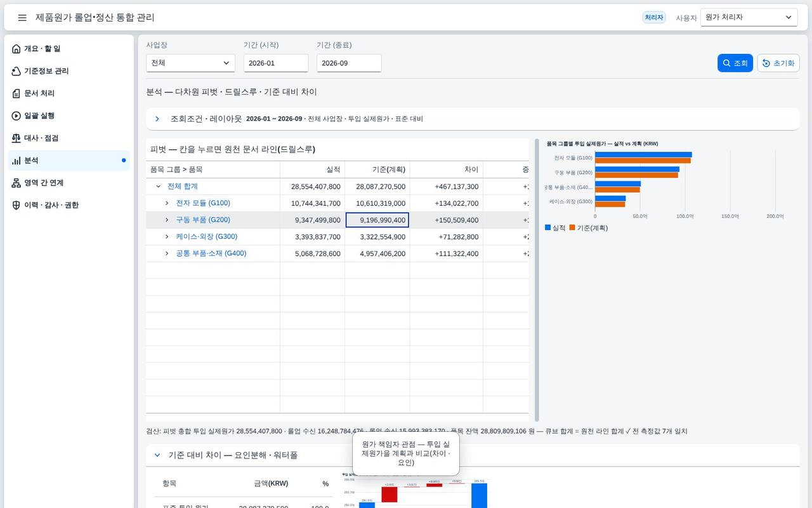Collapse the 전체 합계 row

point(159,187)
